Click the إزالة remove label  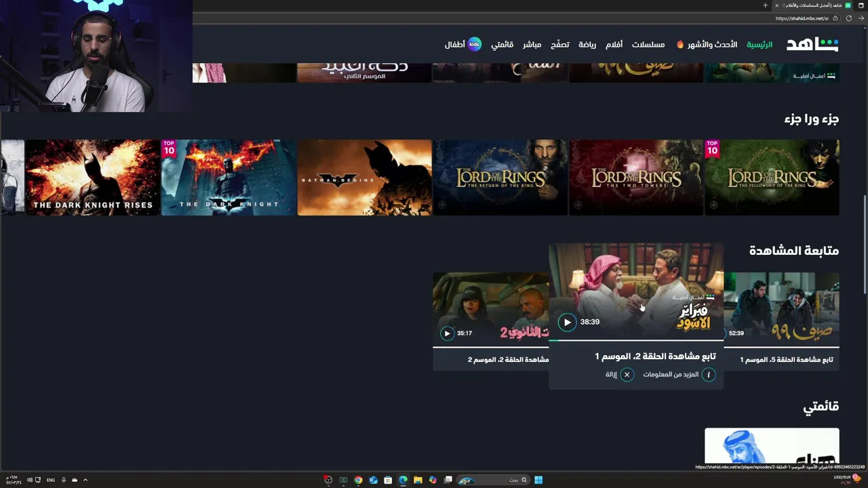coord(611,374)
